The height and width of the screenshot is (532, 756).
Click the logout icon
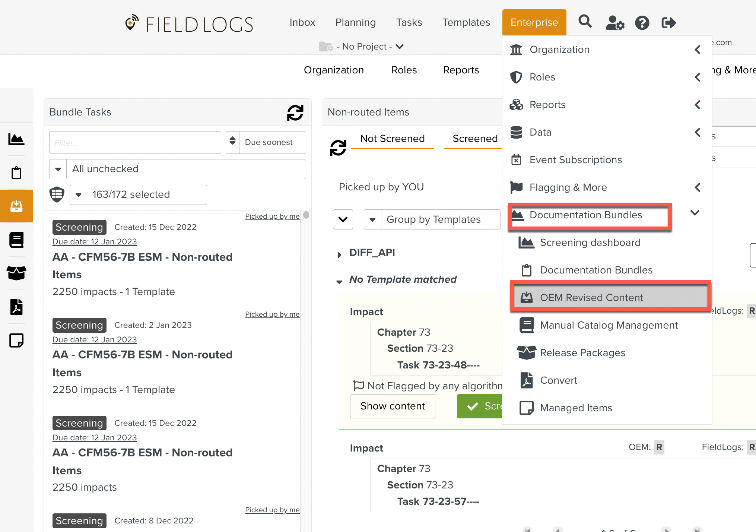click(x=668, y=23)
